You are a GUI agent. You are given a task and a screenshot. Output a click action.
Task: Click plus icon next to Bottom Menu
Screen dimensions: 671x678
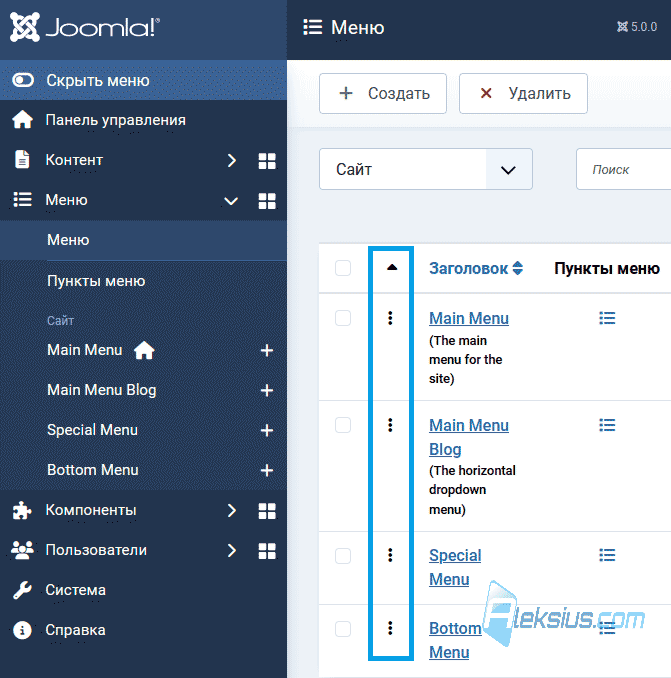click(267, 470)
